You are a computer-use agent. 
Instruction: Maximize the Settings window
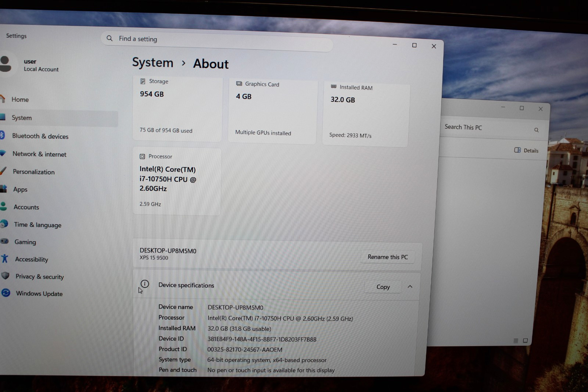click(x=414, y=45)
